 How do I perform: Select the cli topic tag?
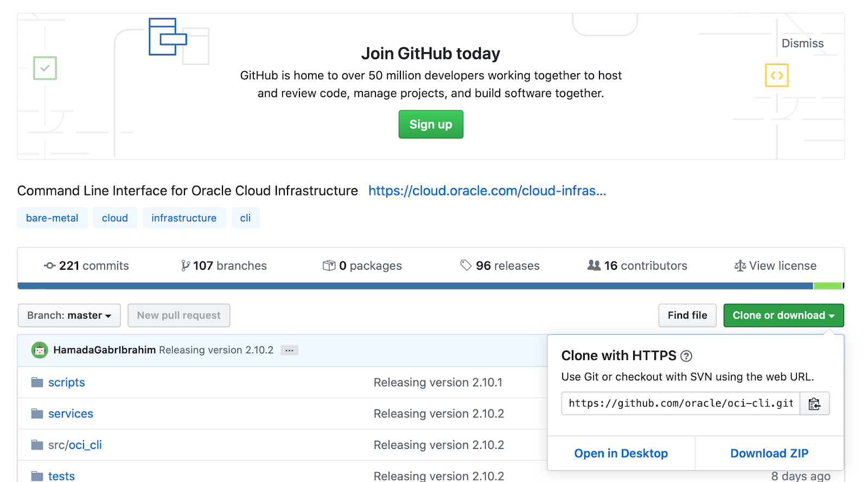tap(245, 218)
